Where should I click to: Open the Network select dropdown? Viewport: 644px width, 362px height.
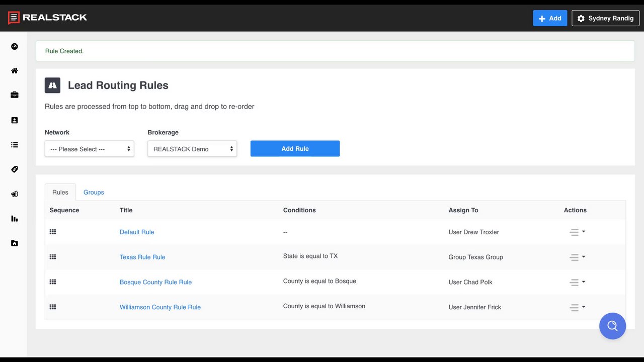coord(90,149)
